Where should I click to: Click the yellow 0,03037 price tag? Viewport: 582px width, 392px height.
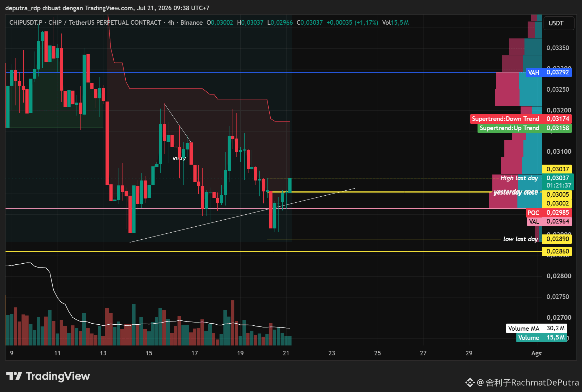click(557, 169)
